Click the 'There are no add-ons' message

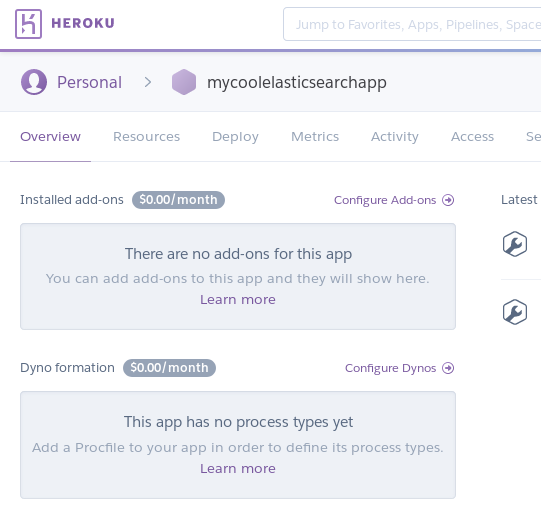coord(238,254)
